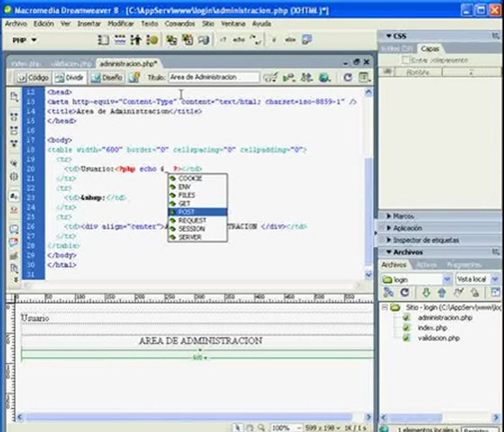Open the 599 x 198 window size dropdown
The image size is (504, 432).
click(x=322, y=428)
